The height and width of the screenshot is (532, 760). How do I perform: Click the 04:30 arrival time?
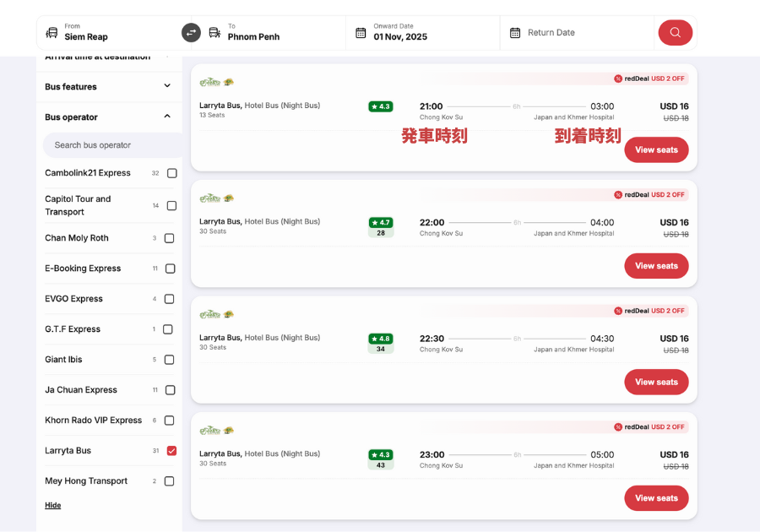602,339
